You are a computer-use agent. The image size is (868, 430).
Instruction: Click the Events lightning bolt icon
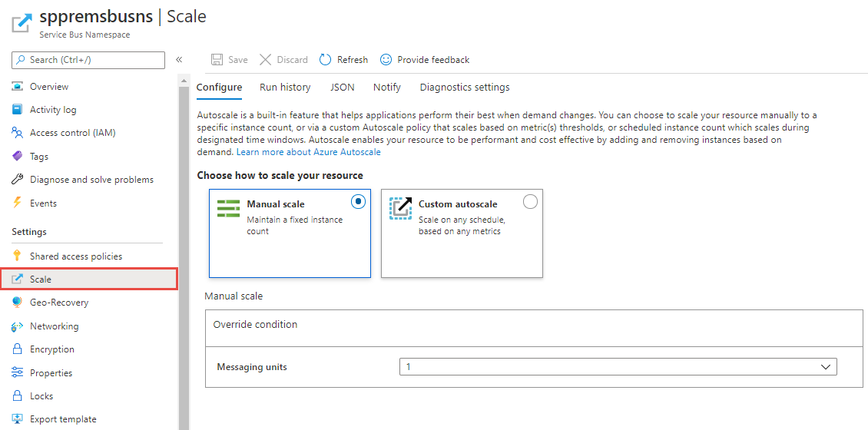[18, 203]
